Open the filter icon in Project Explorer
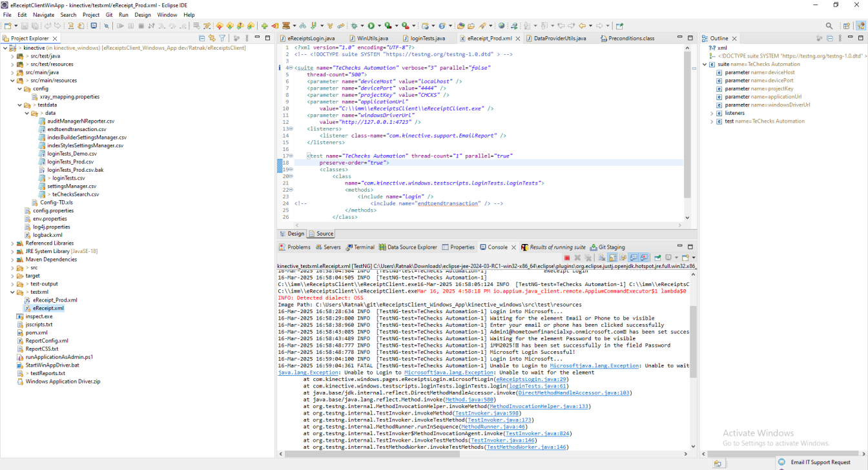This screenshot has width=868, height=470. [222, 38]
